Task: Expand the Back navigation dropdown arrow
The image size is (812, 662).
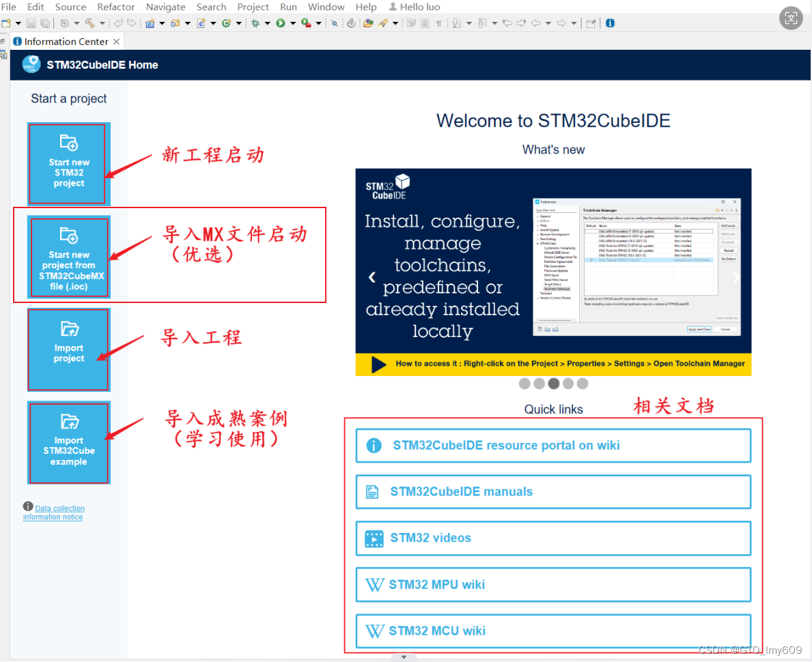Action: tap(548, 23)
